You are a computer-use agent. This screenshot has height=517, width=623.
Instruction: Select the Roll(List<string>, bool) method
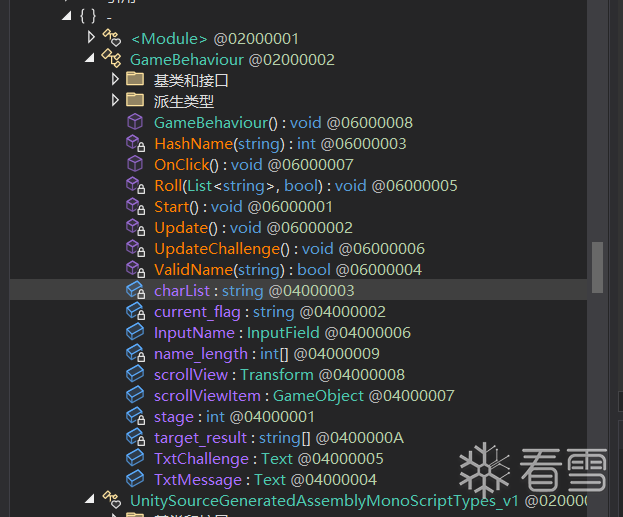[x=306, y=186]
